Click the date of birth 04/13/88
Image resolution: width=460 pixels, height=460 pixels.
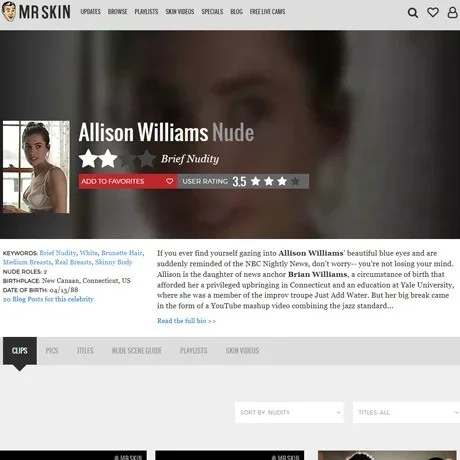64,290
